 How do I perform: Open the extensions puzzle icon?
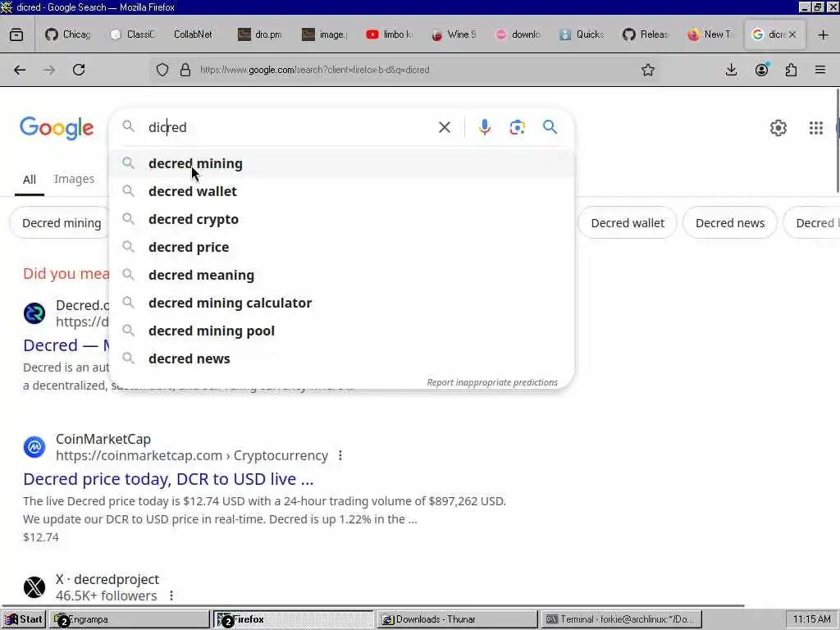(792, 70)
